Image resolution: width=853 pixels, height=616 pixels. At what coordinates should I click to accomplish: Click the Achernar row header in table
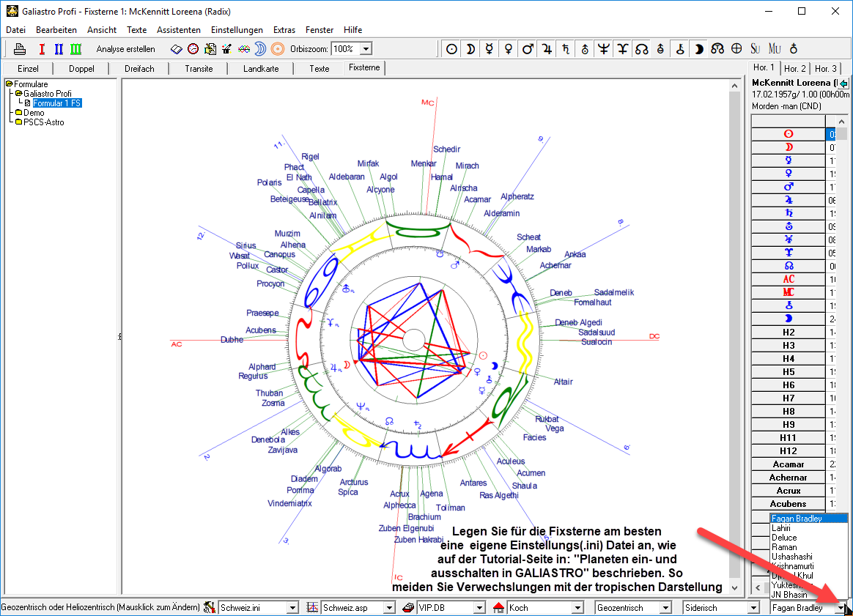(x=789, y=477)
